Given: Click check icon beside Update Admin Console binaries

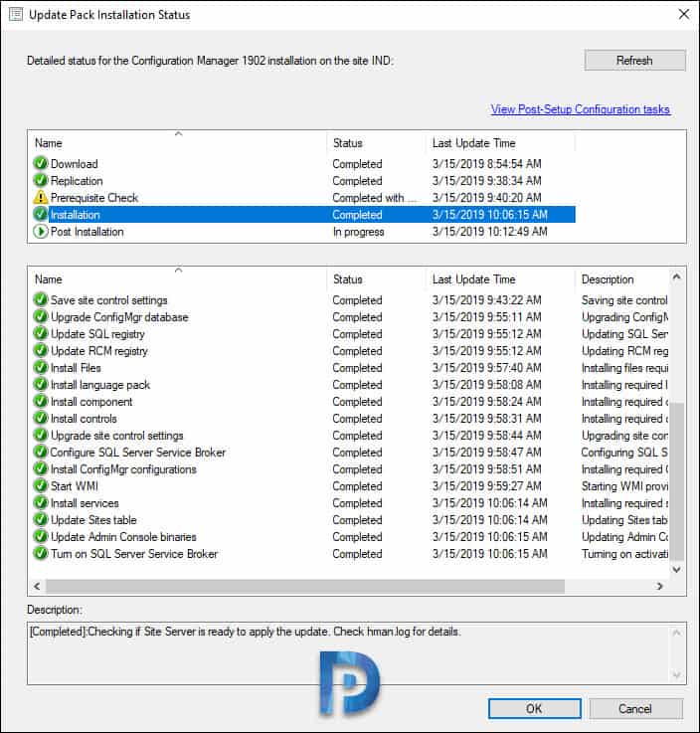Looking at the screenshot, I should [x=41, y=536].
